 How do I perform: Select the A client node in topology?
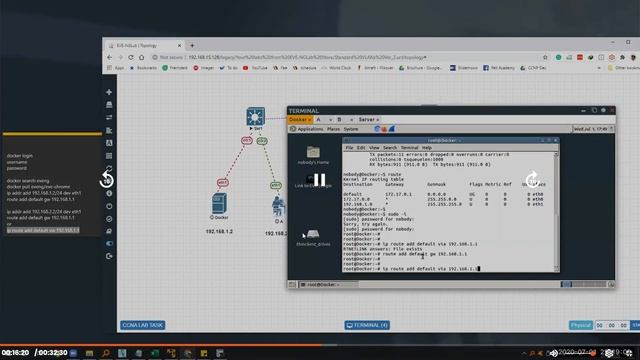(x=279, y=207)
